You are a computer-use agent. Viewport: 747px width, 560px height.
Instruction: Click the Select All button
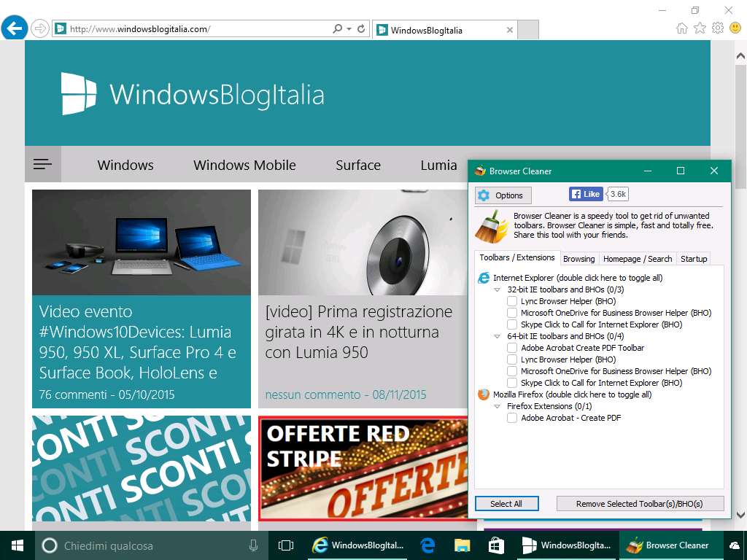pos(506,504)
